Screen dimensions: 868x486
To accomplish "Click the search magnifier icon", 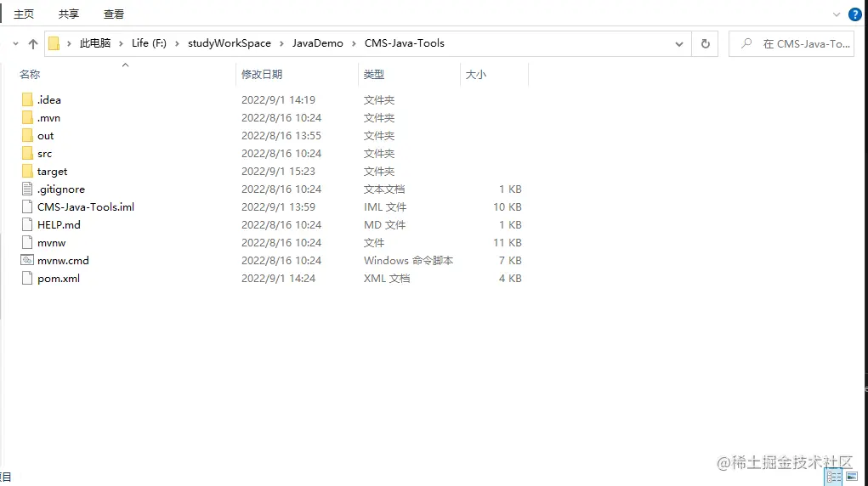I will 746,43.
